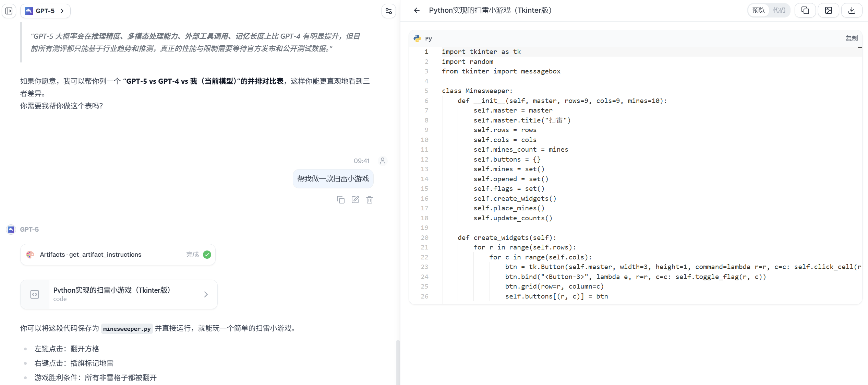Export the code as an image
The height and width of the screenshot is (385, 868).
[829, 10]
